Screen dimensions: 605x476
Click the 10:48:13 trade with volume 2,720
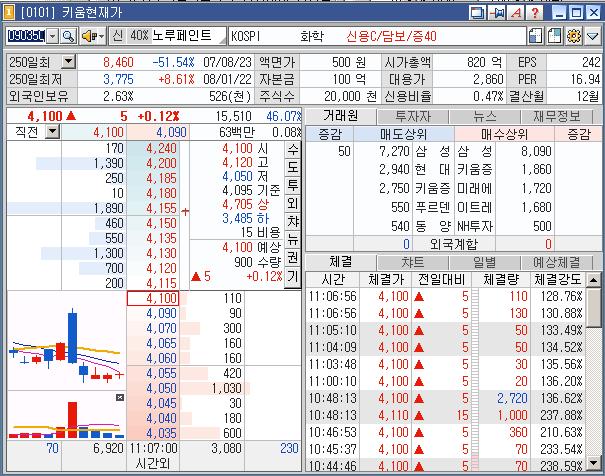445,398
